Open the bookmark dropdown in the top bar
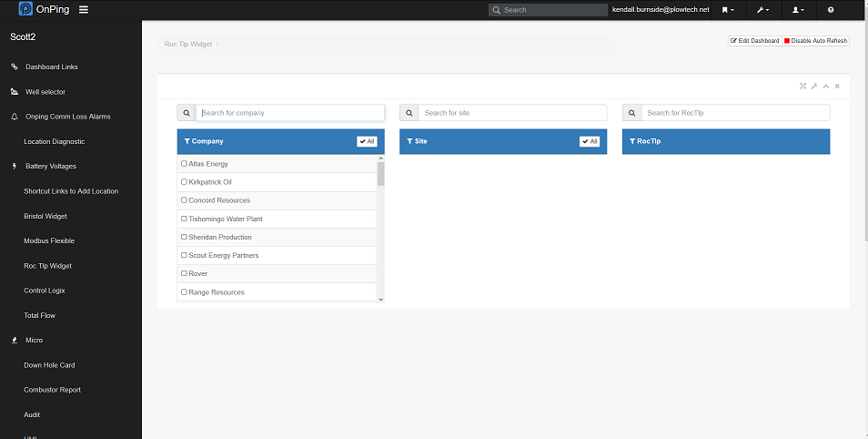Viewport: 868px width, 439px height. point(727,10)
